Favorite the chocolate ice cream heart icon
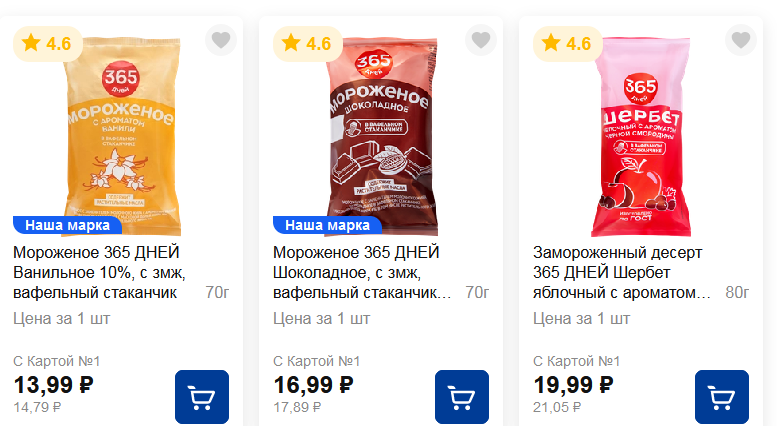Image resolution: width=777 pixels, height=426 pixels. [x=481, y=40]
